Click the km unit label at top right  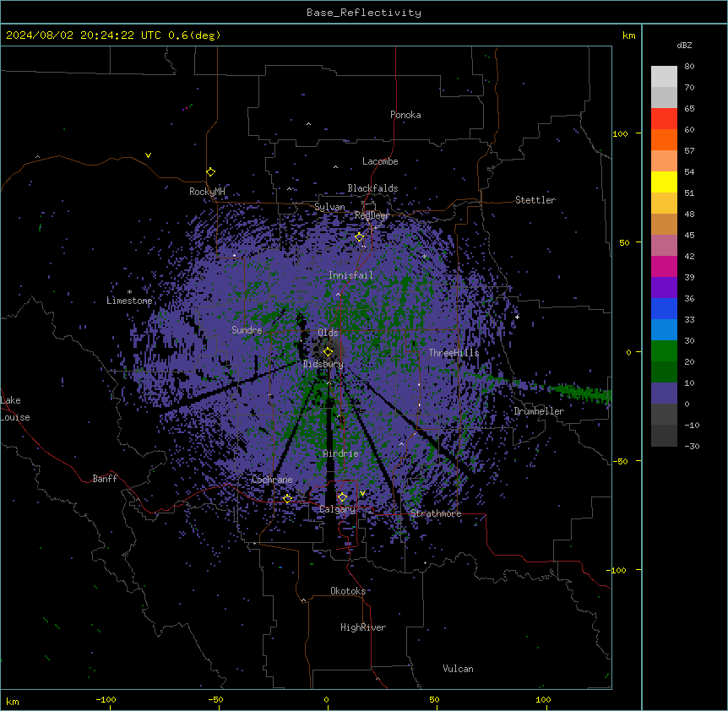(x=628, y=35)
